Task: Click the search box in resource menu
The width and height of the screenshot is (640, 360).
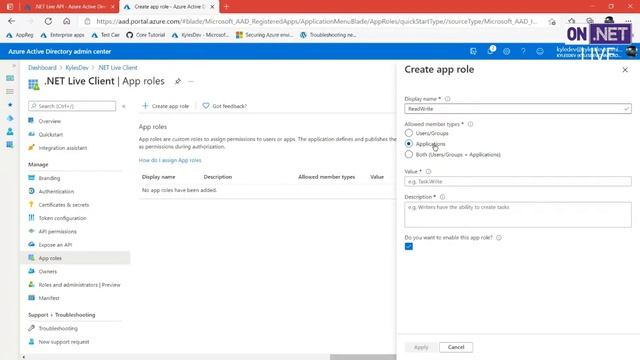Action: 72,106
